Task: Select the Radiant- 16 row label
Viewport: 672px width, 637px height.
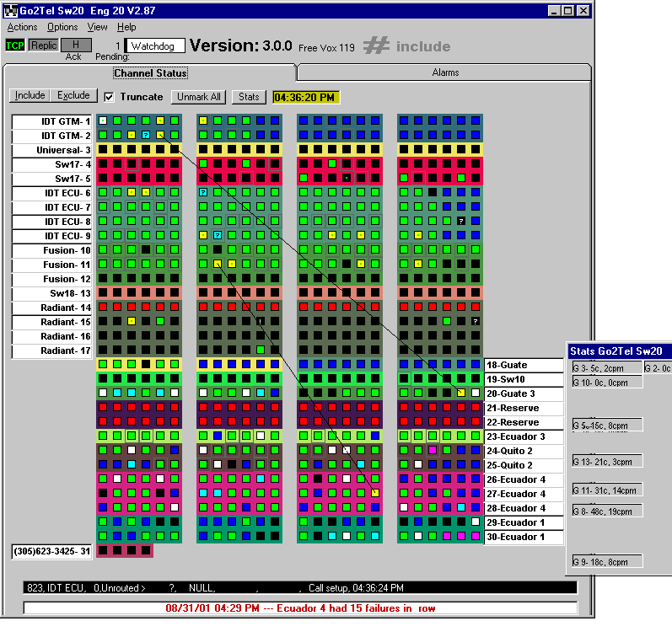Action: 52,336
